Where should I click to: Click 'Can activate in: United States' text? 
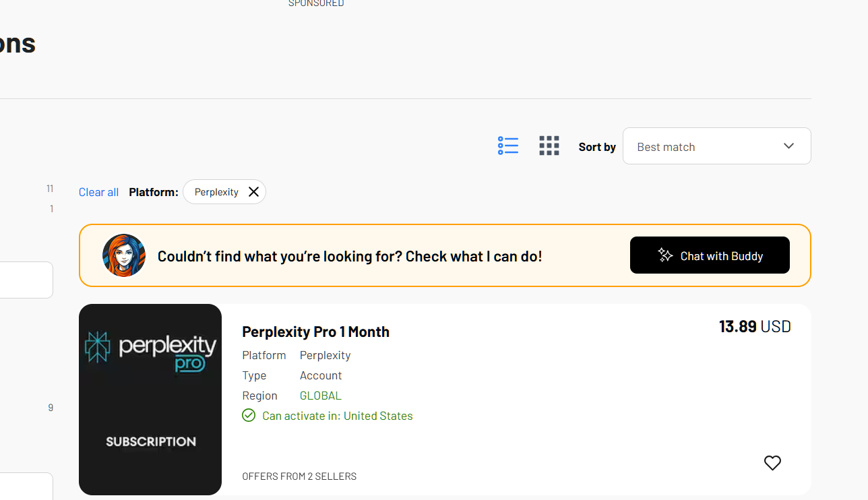pos(337,416)
